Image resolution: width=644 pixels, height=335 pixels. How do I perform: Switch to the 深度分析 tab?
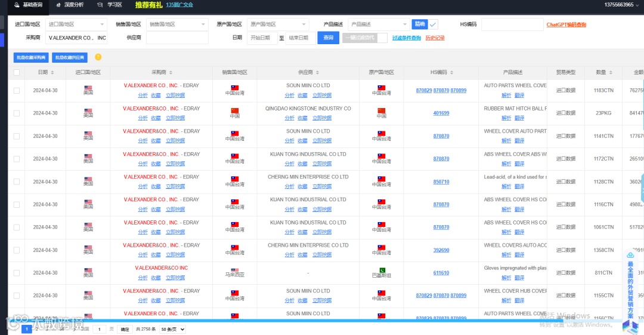tap(70, 5)
